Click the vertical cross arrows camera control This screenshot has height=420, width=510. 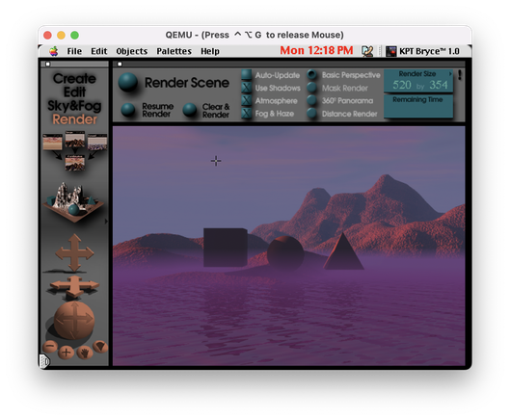coord(74,252)
